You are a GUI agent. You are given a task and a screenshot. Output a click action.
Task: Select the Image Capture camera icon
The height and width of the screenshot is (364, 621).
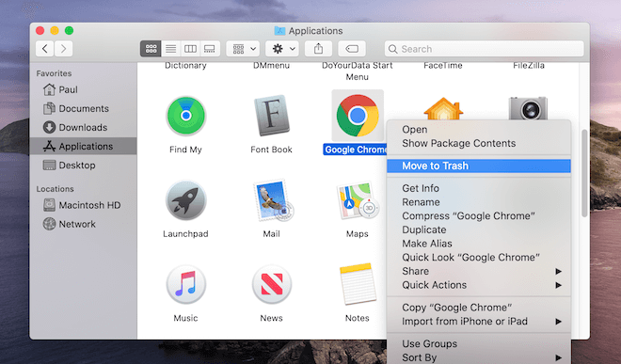(529, 108)
